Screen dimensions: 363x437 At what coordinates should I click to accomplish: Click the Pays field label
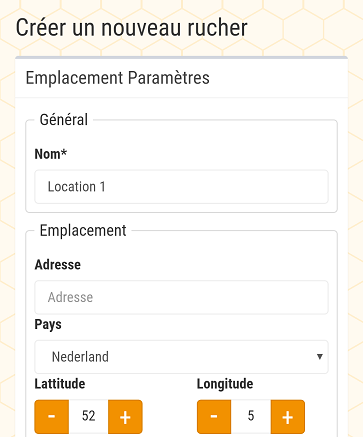tap(48, 324)
